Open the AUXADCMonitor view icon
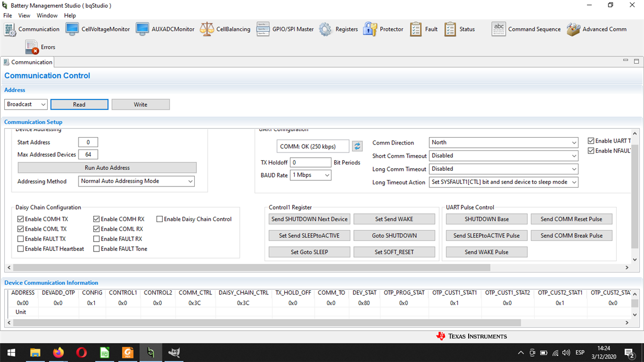644x362 pixels. [142, 29]
